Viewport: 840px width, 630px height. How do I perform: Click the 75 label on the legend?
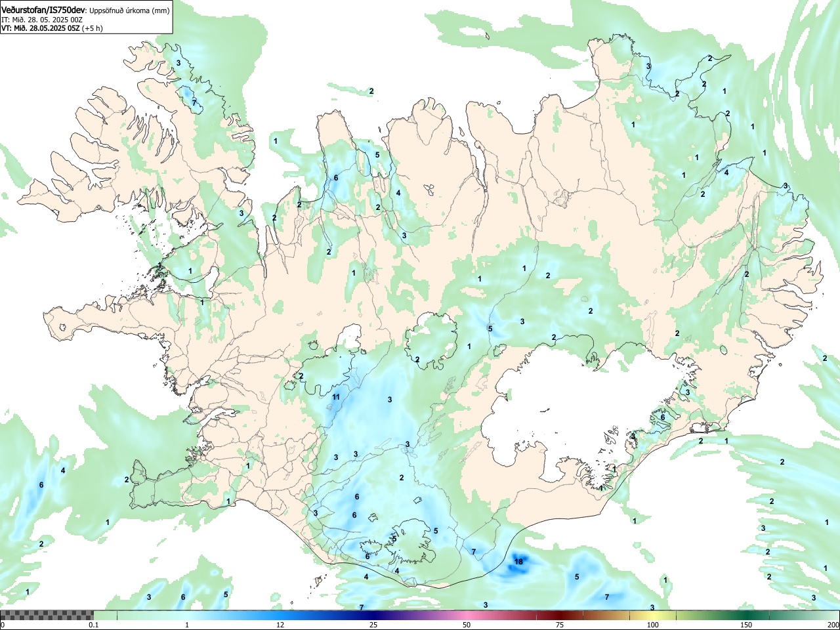[560, 625]
